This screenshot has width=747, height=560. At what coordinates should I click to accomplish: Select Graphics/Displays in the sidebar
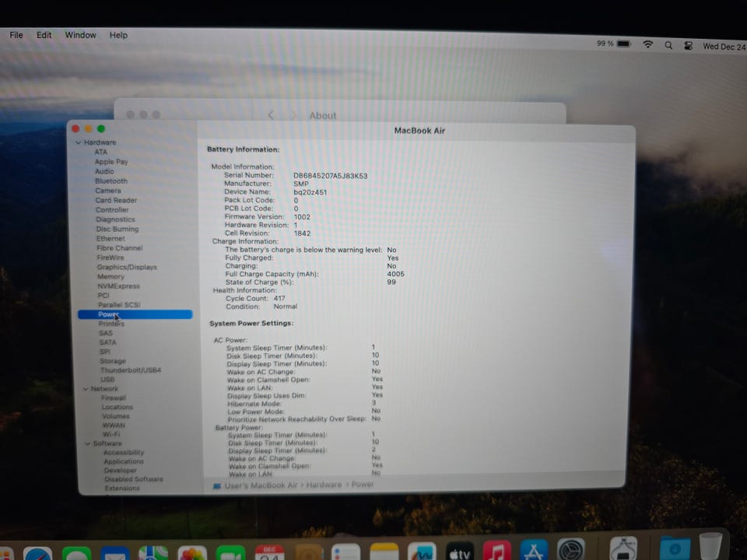tap(127, 267)
